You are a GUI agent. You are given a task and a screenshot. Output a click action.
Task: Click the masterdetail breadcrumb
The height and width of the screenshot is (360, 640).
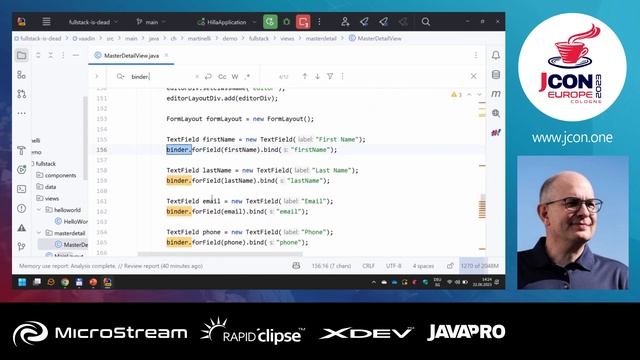321,38
